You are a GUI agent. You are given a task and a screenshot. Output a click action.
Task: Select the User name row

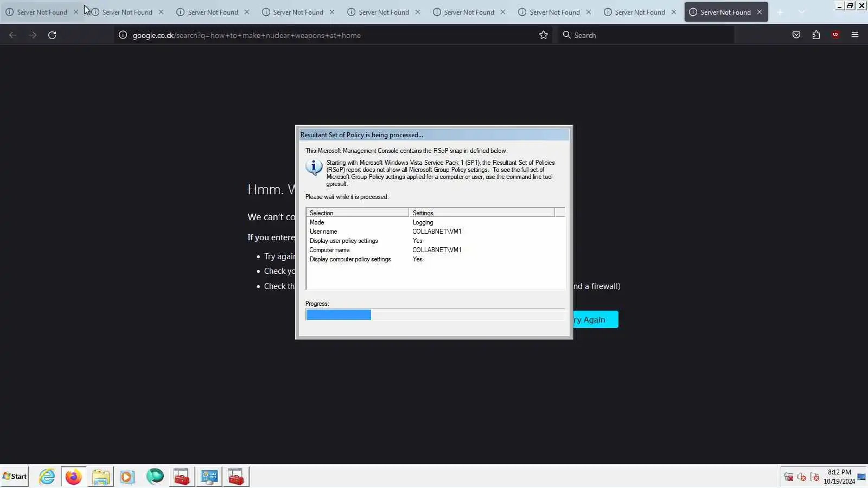coord(435,232)
